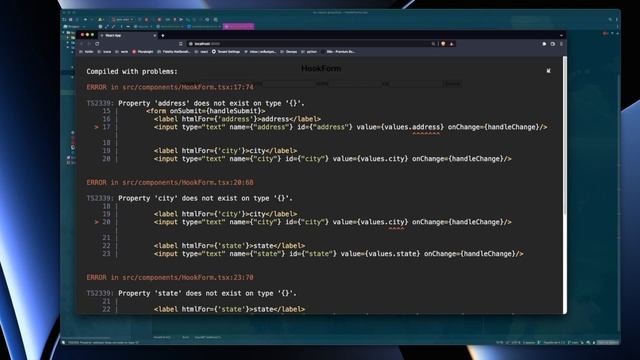Screen dimensions: 640x360
Task: Click the error path HookForm.tsx:20:68
Action: [188, 182]
